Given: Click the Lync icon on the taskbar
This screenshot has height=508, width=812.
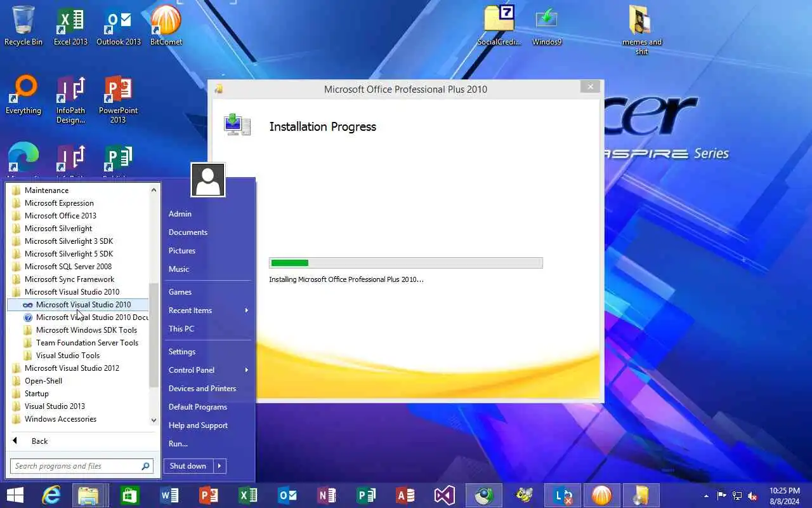Looking at the screenshot, I should (x=563, y=495).
